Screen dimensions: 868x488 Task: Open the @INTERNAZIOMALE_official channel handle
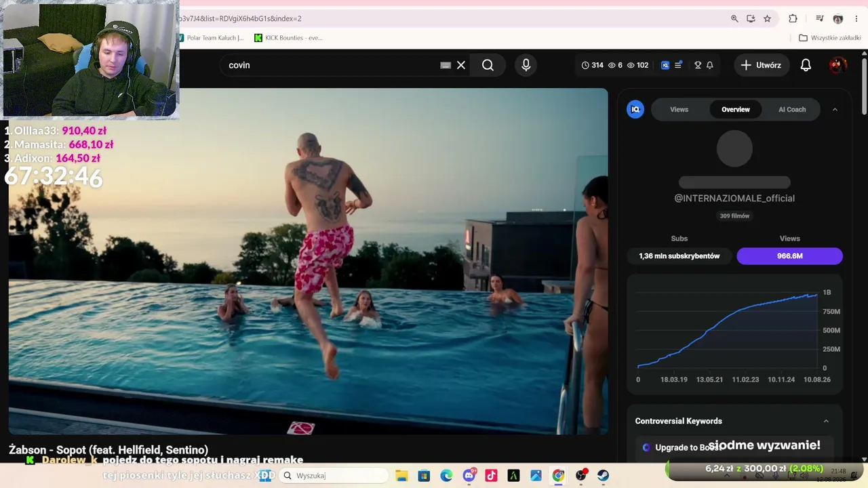(x=734, y=198)
